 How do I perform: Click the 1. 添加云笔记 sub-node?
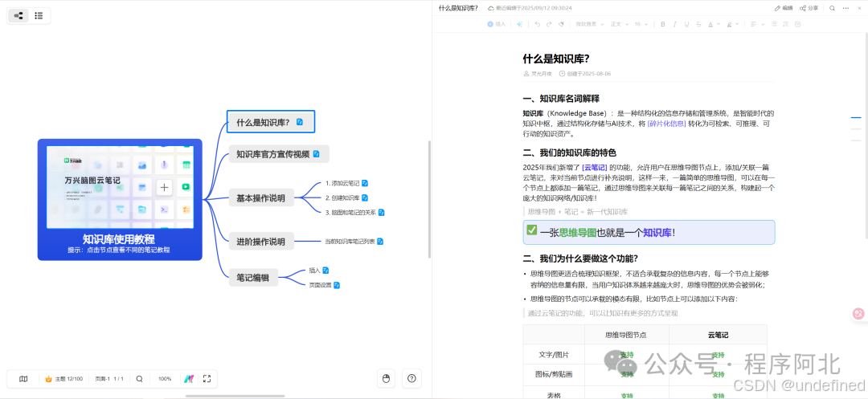pyautogui.click(x=342, y=183)
